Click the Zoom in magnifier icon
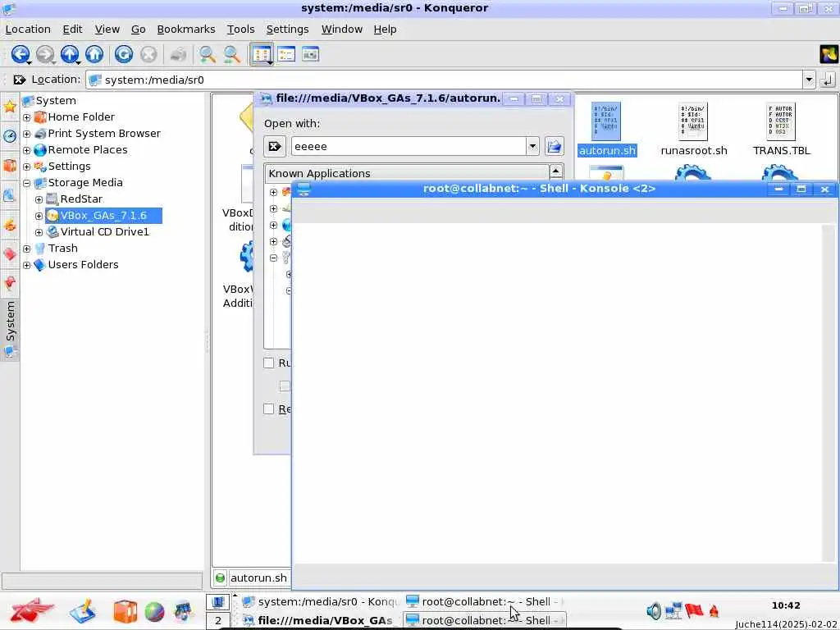840x630 pixels. 208,54
